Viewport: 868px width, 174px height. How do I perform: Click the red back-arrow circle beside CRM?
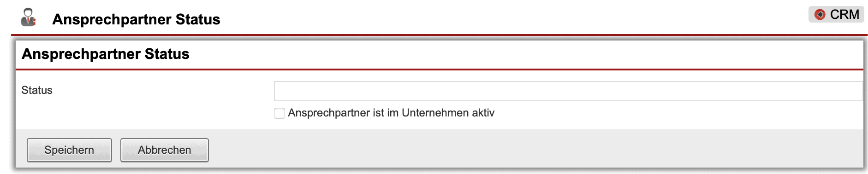tap(820, 15)
